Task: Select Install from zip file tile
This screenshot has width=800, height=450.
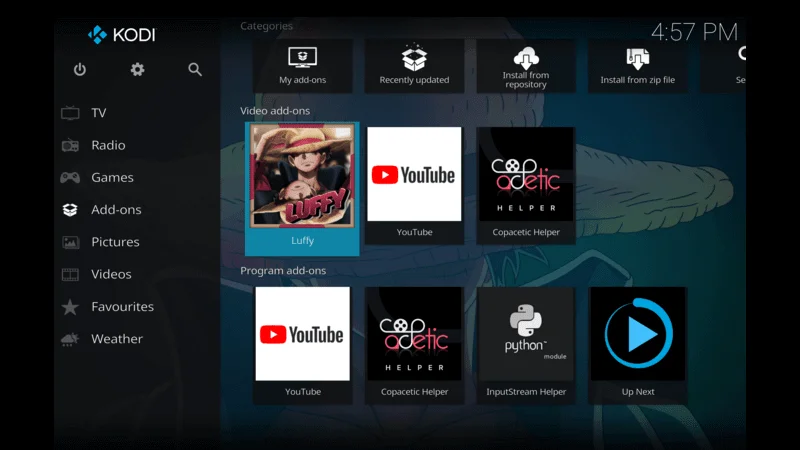Action: 637,65
